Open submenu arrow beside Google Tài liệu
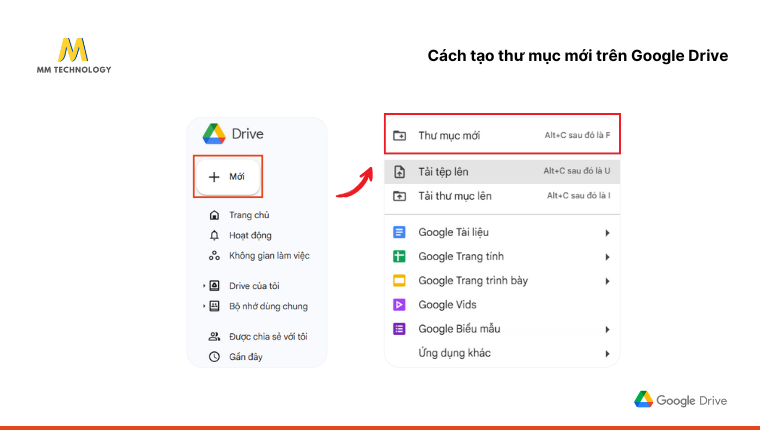 pyautogui.click(x=607, y=233)
